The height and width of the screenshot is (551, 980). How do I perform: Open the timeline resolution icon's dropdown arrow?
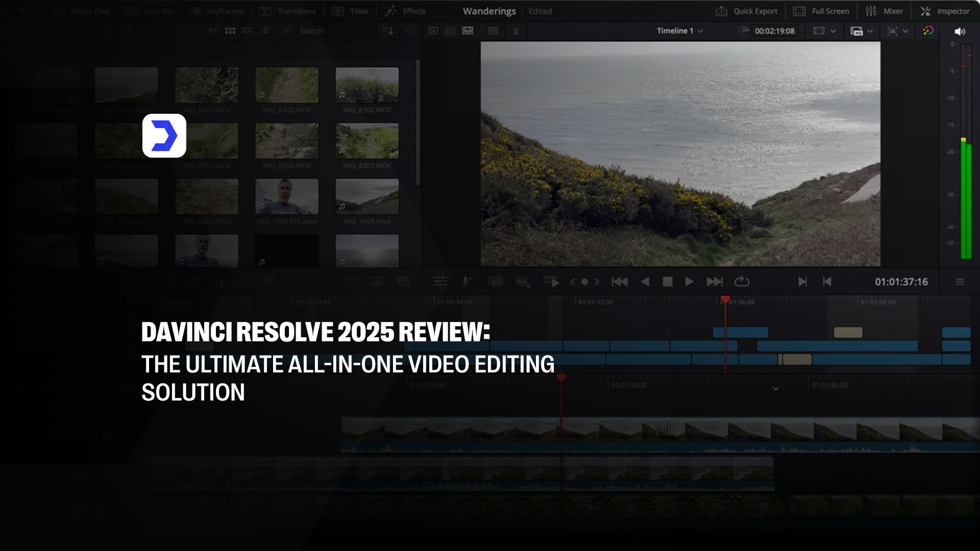pyautogui.click(x=905, y=31)
